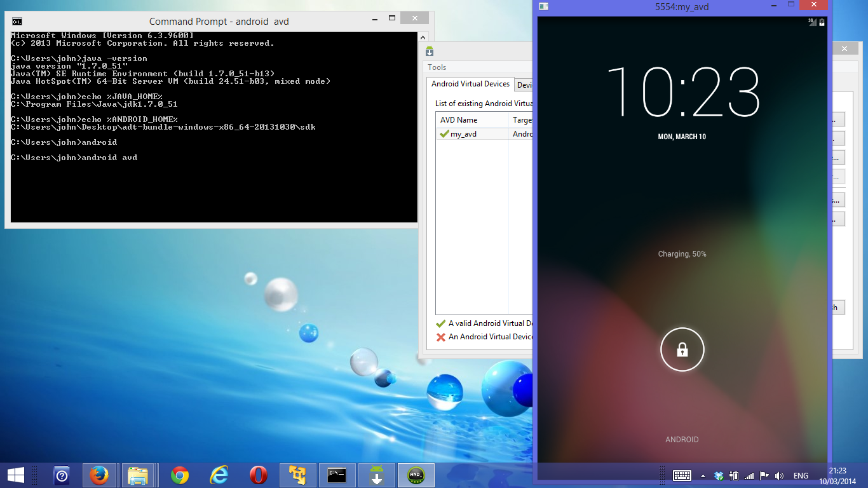Viewport: 868px width, 488px height.
Task: Click the jdk1.7.0_51 path output line
Action: pyautogui.click(x=95, y=104)
